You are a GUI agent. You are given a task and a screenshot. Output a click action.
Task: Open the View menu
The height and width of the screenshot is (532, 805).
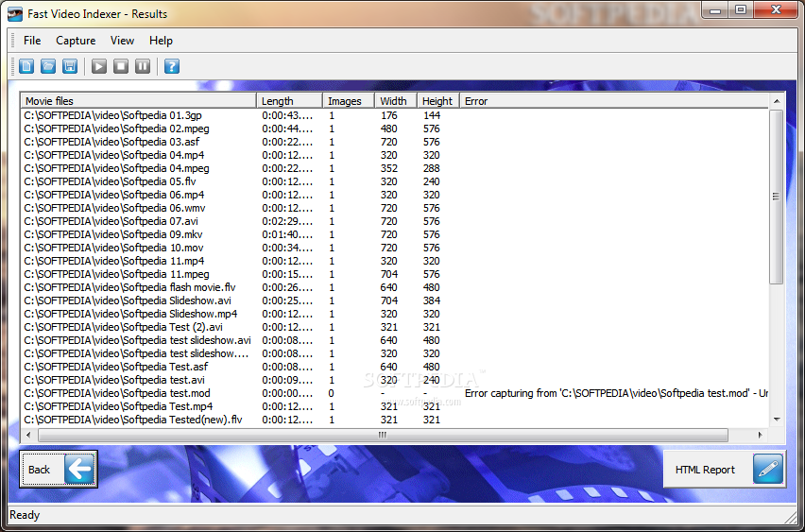(122, 41)
